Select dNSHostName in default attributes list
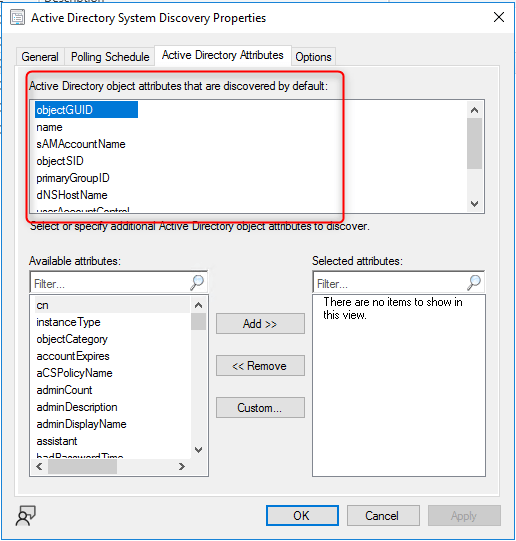Screen dimensions: 516x541 pos(72,195)
